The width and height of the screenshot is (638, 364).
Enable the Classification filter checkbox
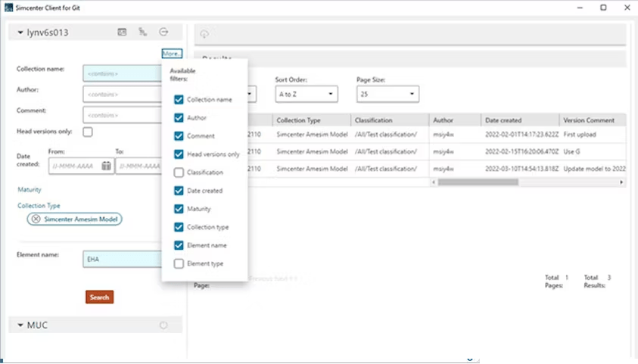click(179, 173)
